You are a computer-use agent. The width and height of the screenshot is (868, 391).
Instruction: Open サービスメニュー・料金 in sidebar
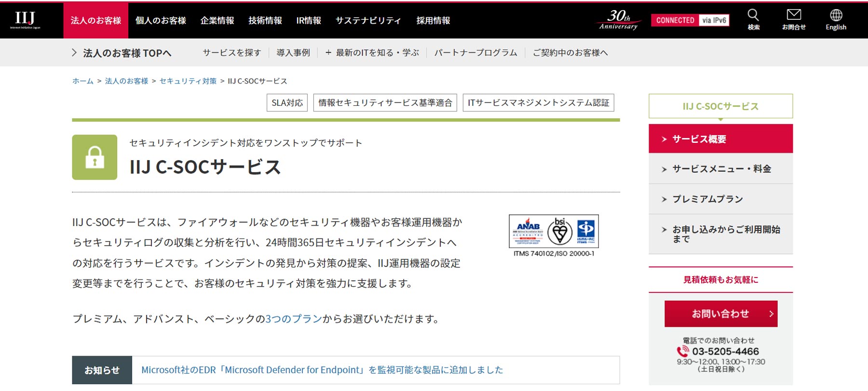point(720,168)
